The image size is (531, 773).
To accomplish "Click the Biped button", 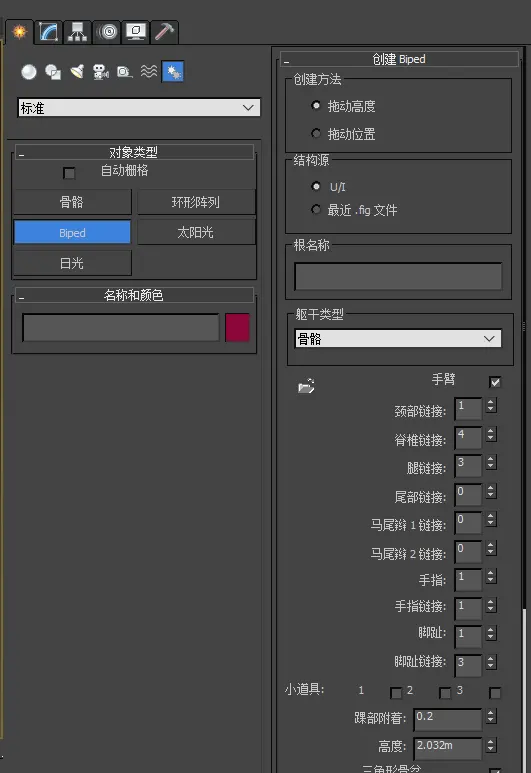I will tap(72, 232).
